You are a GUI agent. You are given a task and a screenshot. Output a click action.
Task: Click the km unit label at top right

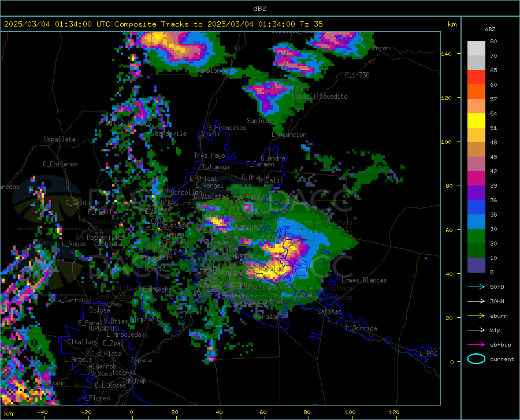tap(452, 24)
